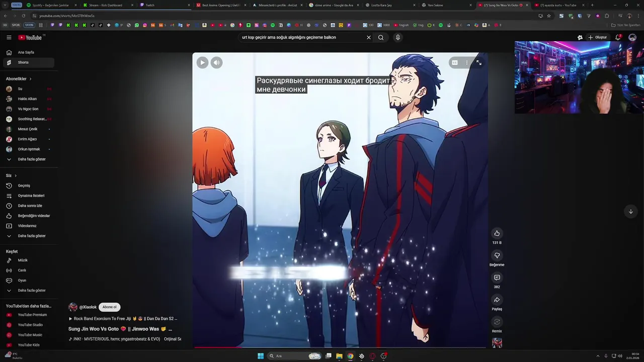Screen dimensions: 644x362
Task: Open the Mesut Çevik channel
Action: click(28, 129)
